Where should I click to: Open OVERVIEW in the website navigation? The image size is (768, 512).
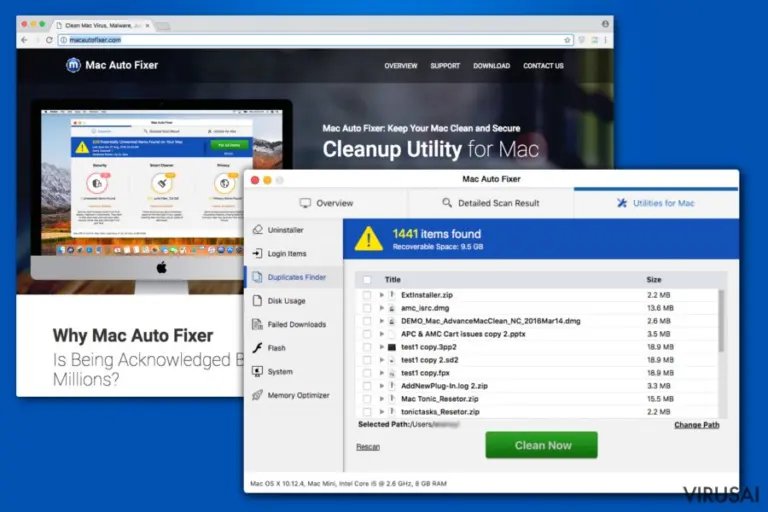(x=401, y=66)
